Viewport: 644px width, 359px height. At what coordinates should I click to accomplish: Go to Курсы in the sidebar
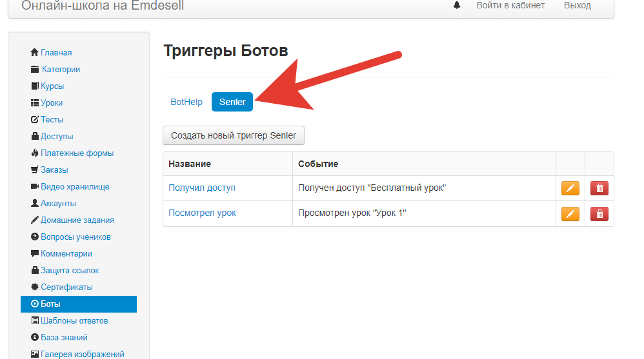[x=52, y=86]
